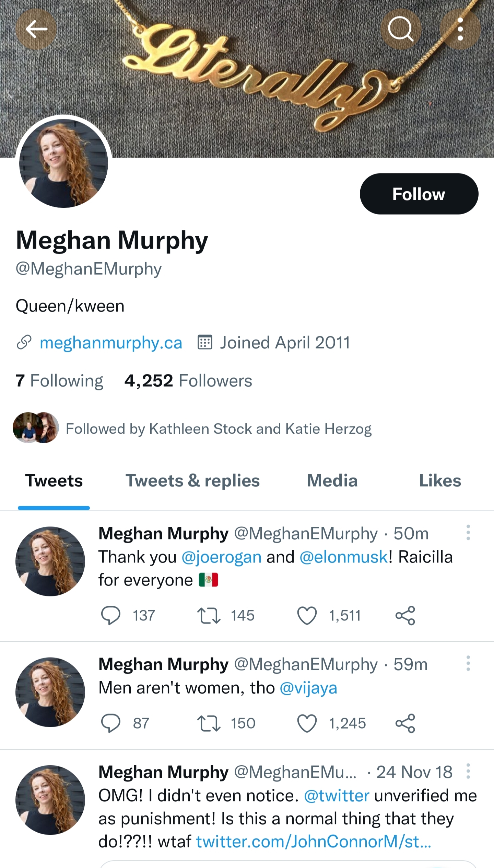Open options menu for the 59m tweet
This screenshot has width=494, height=868.
[x=468, y=664]
